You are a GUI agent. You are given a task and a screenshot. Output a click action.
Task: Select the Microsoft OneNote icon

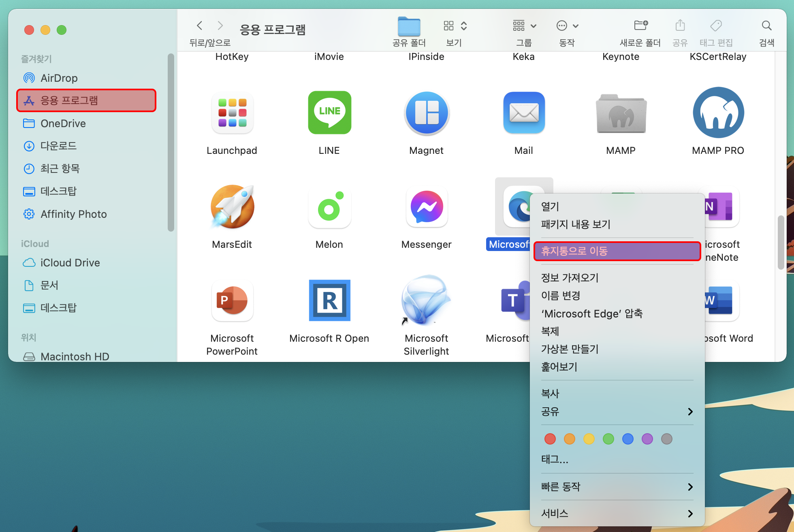(x=722, y=207)
